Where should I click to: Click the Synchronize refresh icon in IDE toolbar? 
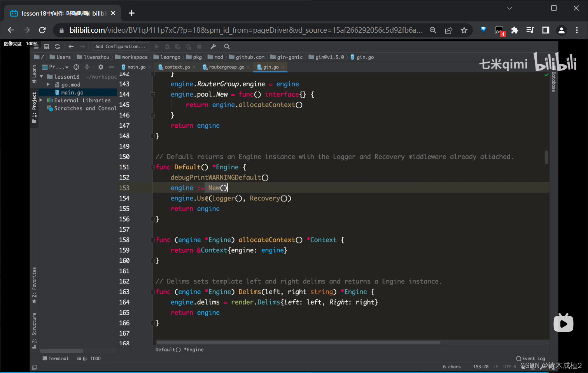(58, 47)
